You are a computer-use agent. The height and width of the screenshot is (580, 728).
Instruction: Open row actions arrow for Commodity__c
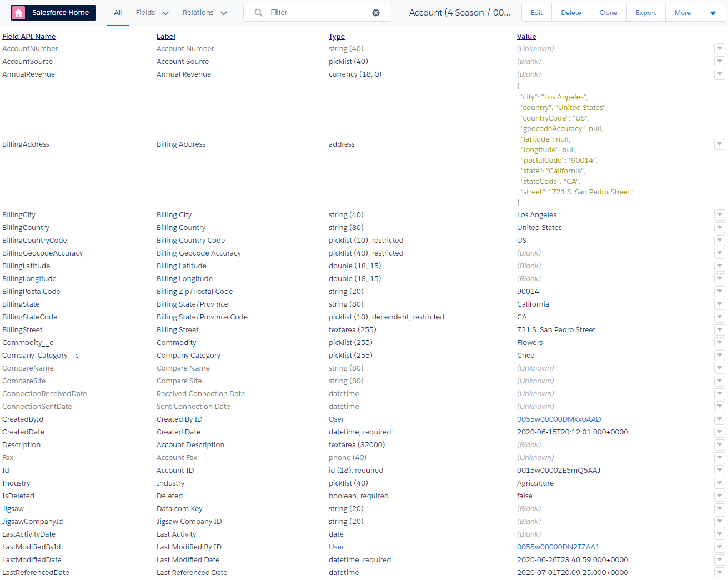click(720, 343)
